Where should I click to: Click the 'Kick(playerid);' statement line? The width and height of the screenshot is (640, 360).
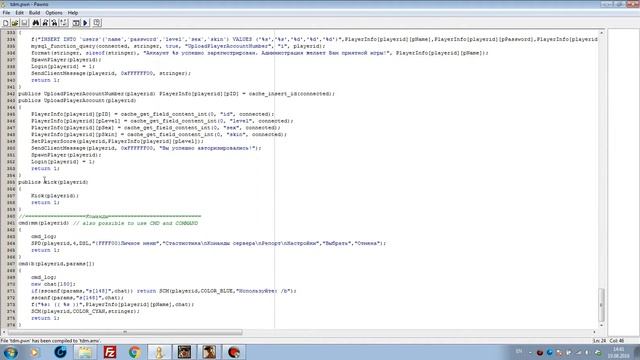click(x=55, y=196)
